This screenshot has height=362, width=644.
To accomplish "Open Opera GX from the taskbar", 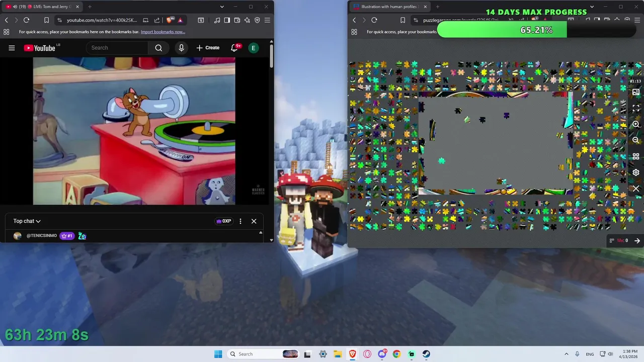I will pos(367,354).
